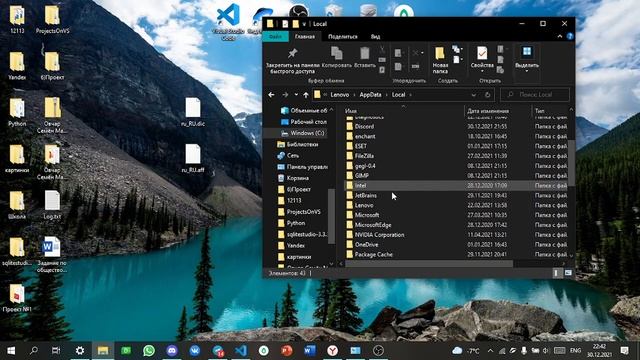The height and width of the screenshot is (360, 640).
Task: Select the ProjectsOnVS desktop folder
Action: pyautogui.click(x=52, y=19)
